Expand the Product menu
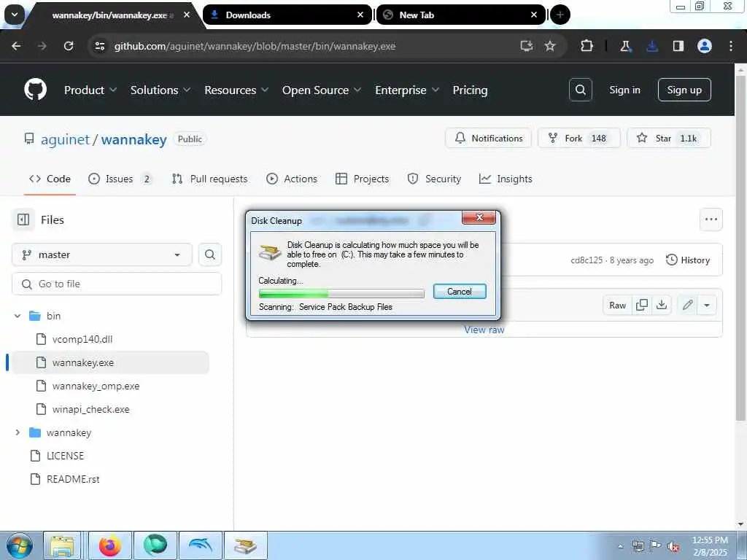The width and height of the screenshot is (747, 560). click(x=90, y=90)
